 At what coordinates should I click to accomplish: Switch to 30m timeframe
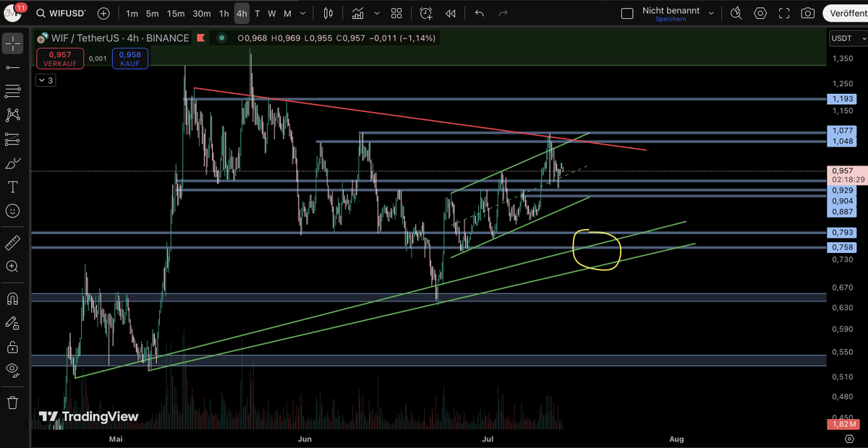pos(202,13)
